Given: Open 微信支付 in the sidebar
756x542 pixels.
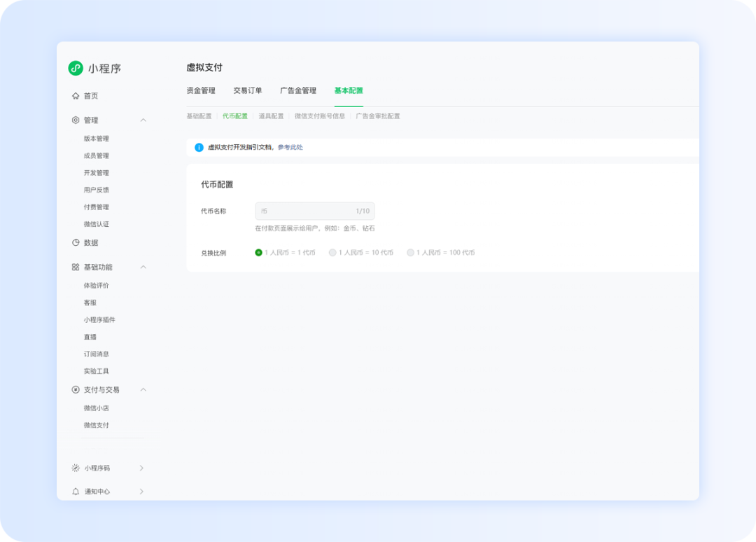Looking at the screenshot, I should pyautogui.click(x=97, y=426).
